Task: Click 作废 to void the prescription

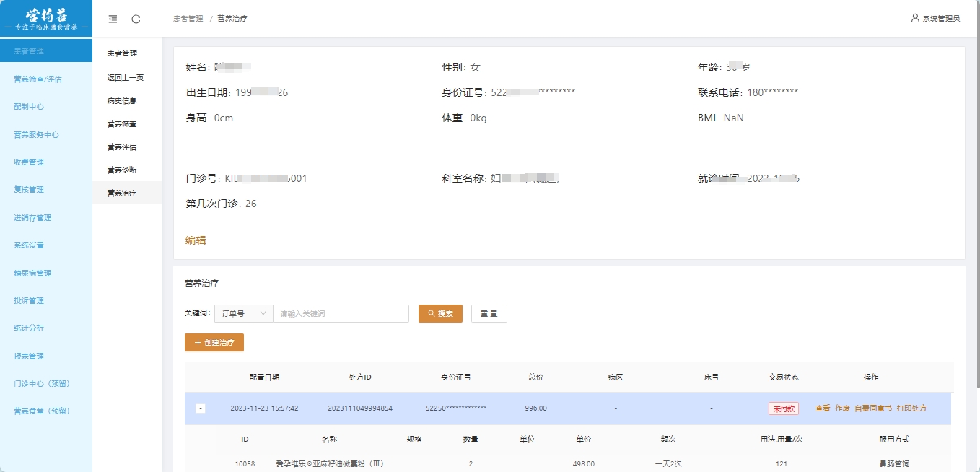Action: 842,408
